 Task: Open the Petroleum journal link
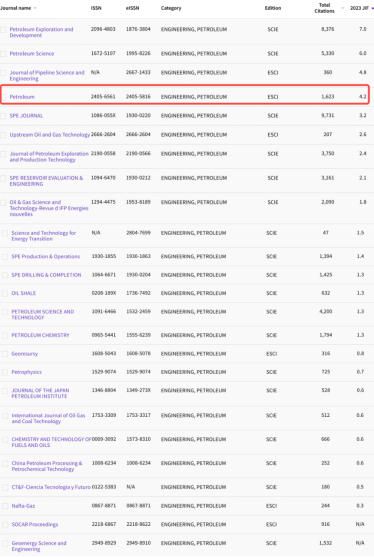pos(22,97)
